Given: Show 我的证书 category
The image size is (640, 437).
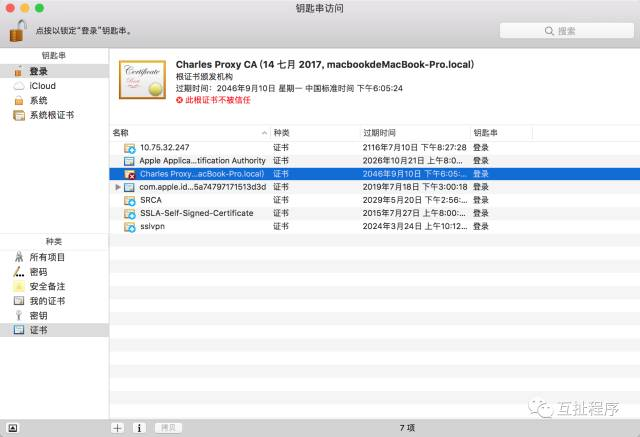Looking at the screenshot, I should (54, 301).
